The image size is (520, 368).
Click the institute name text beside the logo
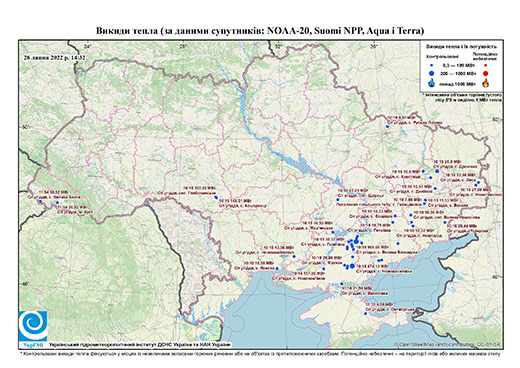(140, 344)
